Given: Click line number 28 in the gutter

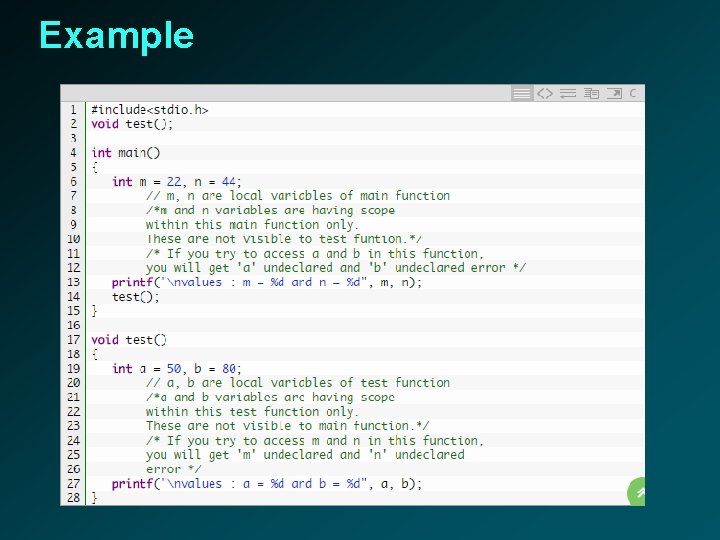Looking at the screenshot, I should pyautogui.click(x=73, y=498).
